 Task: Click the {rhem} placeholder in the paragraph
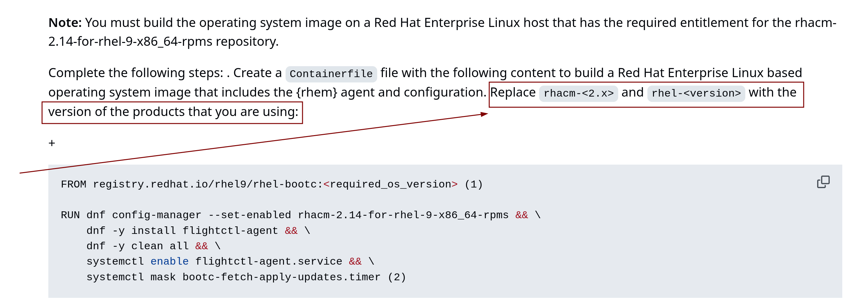(x=316, y=92)
